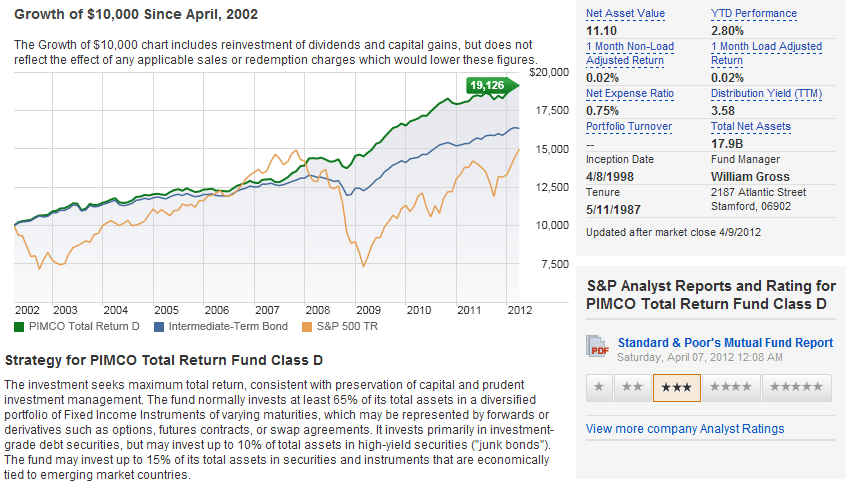The width and height of the screenshot is (853, 482).
Task: Click the Intermediate-Term Bond legend swatch
Action: (160, 326)
